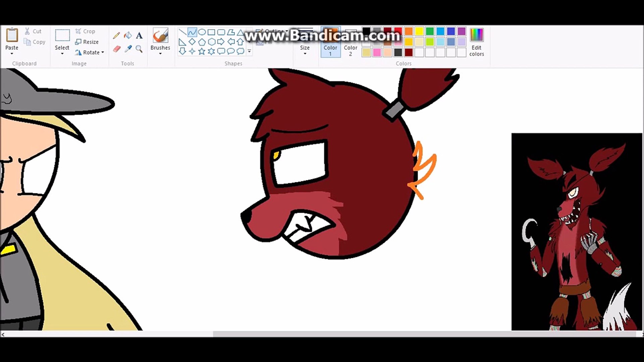Pick the yellow color swatch

[419, 31]
